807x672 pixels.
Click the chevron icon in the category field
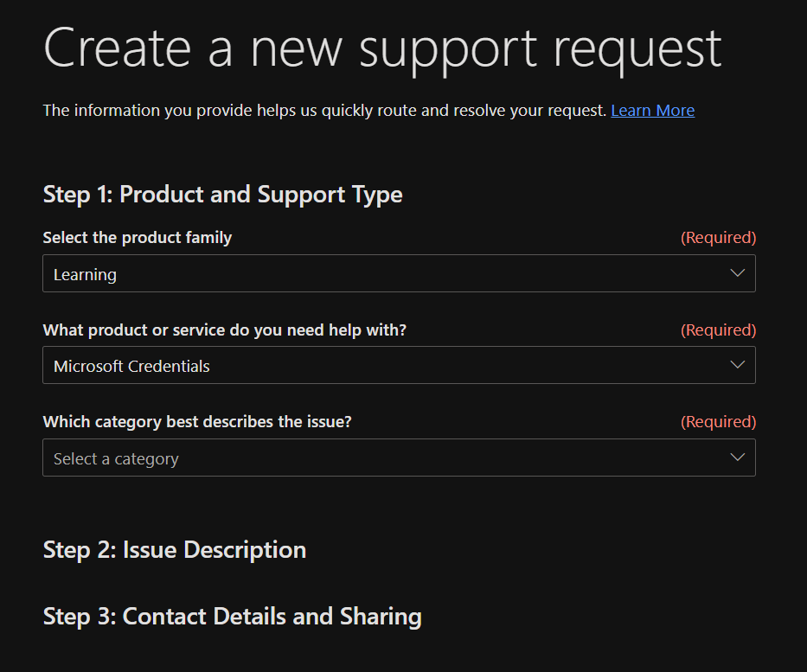click(737, 458)
